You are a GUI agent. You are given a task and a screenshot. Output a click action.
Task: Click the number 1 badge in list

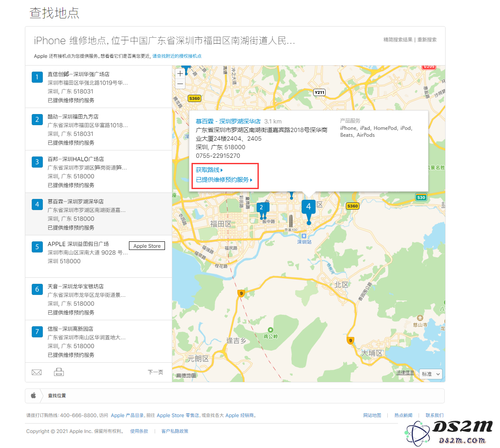(x=37, y=77)
